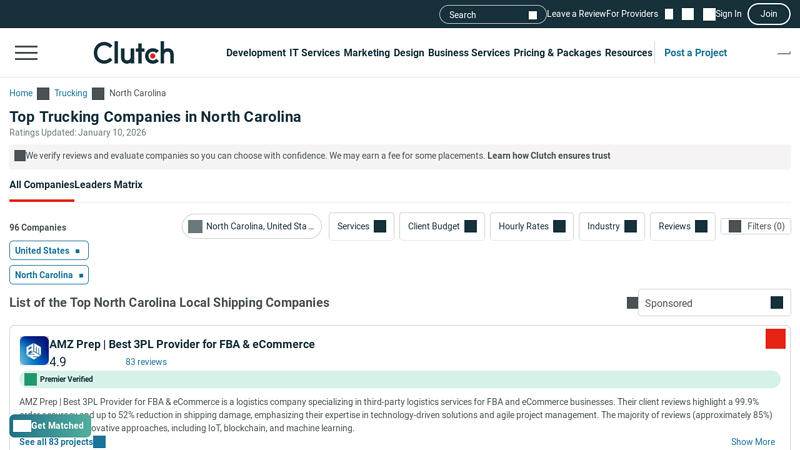Click See all 83 projects

[56, 442]
